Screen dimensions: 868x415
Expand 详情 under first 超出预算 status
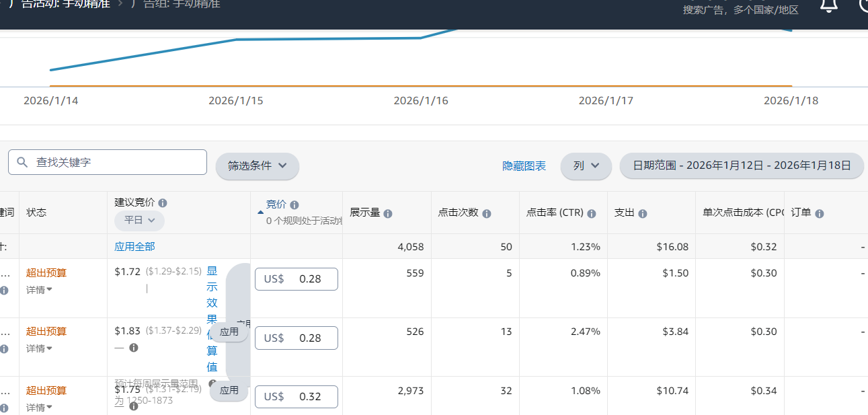[x=39, y=290]
